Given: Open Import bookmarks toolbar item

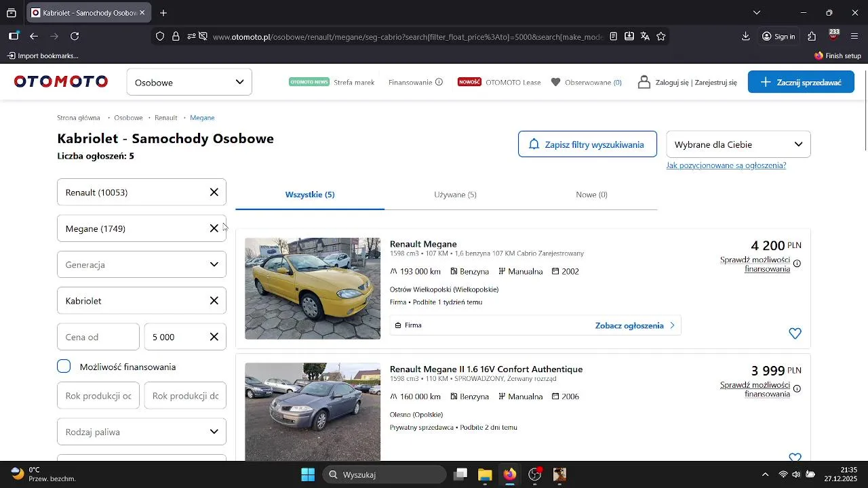Looking at the screenshot, I should click(x=43, y=56).
